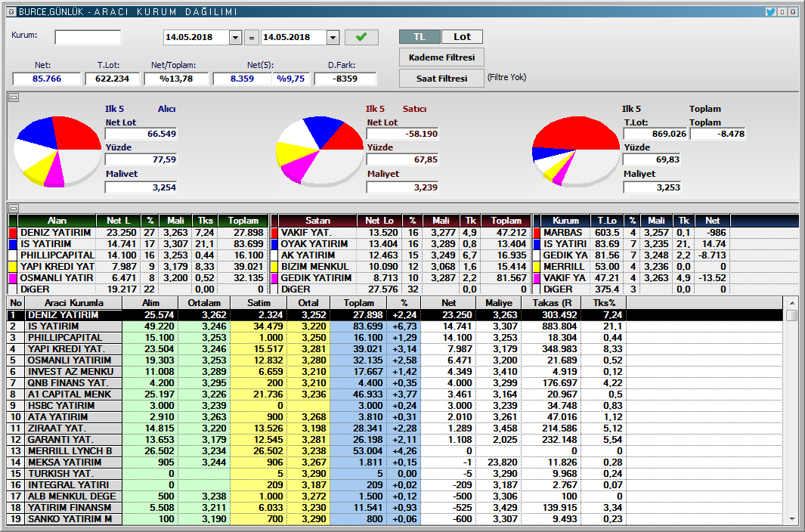Select the INVEST AZ MENKU row
805x532 pixels.
(x=395, y=371)
